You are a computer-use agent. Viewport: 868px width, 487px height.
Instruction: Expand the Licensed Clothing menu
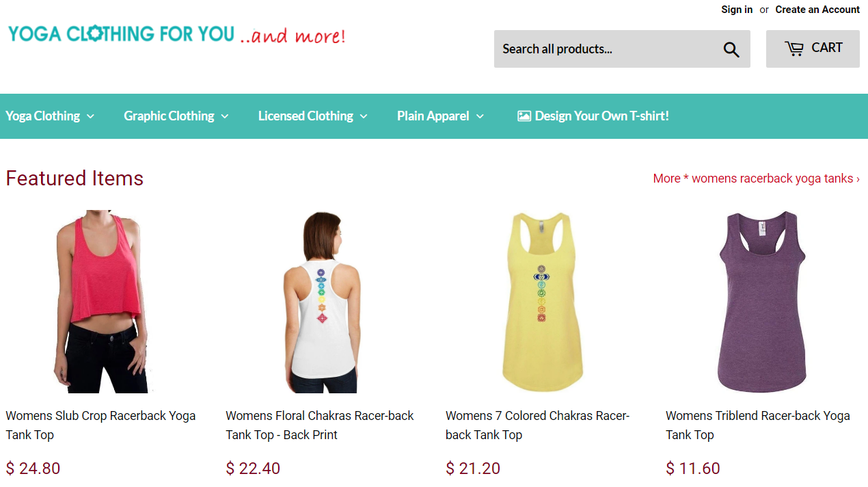point(313,116)
